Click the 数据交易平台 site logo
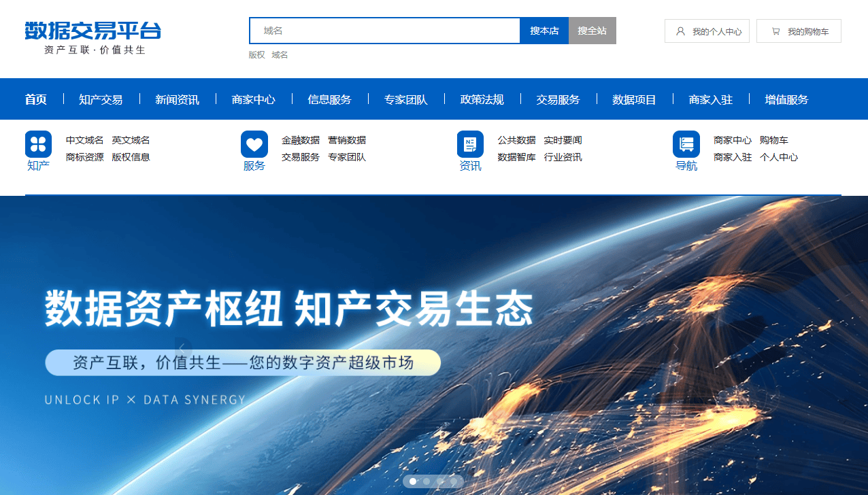Image resolution: width=868 pixels, height=495 pixels. coord(93,37)
